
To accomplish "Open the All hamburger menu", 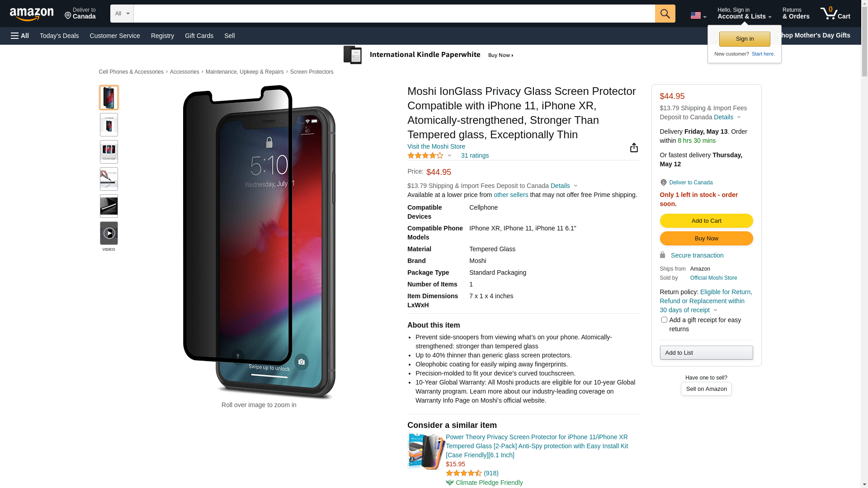I will [20, 36].
